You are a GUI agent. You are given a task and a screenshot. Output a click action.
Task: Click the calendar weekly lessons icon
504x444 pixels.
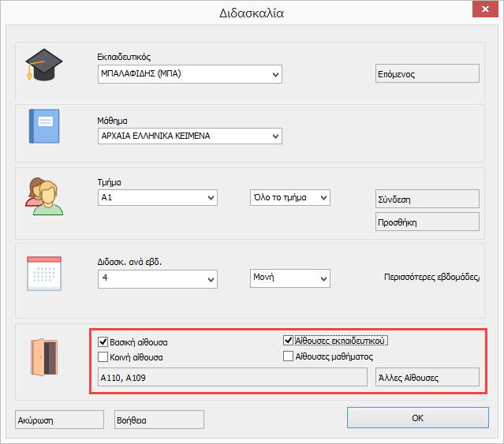tap(44, 275)
